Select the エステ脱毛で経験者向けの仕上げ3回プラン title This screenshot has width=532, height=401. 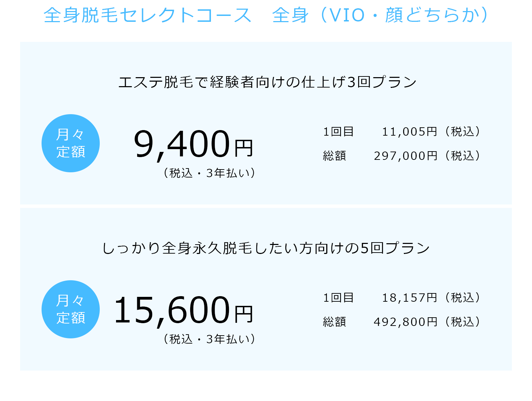click(267, 82)
